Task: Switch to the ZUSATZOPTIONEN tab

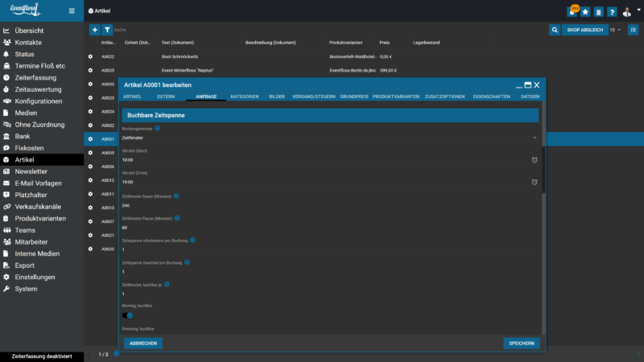Action: coord(445,97)
